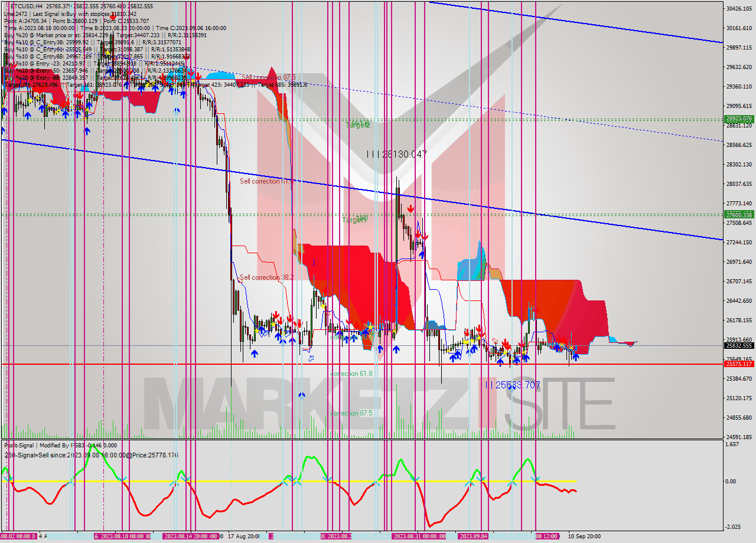This screenshot has width=756, height=543.
Task: Click the 27244.150 price axis value
Action: pos(739,242)
